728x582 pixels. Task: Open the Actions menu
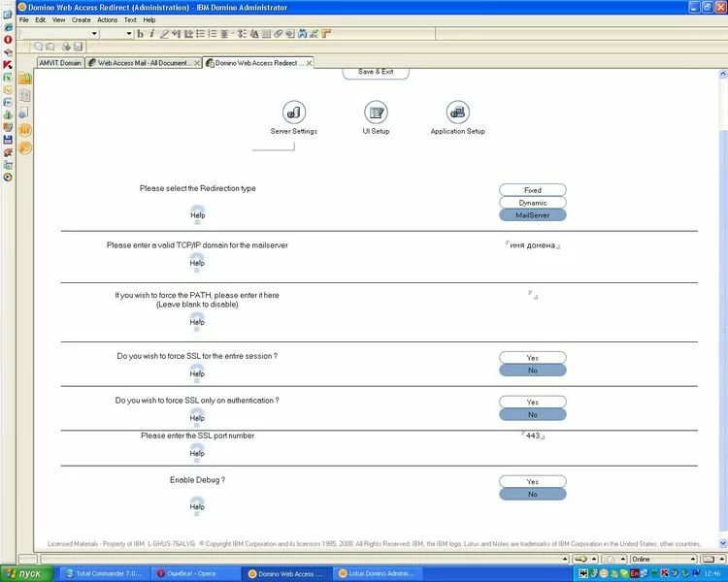tap(107, 19)
